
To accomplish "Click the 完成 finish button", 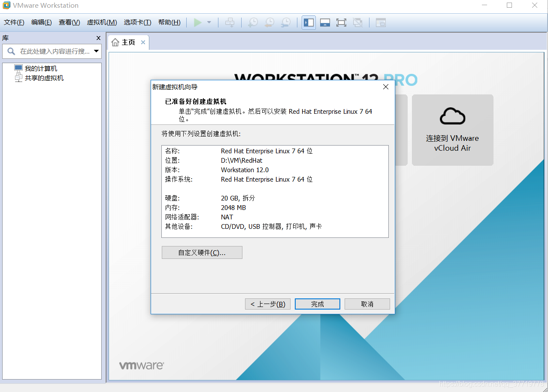I will (x=318, y=304).
